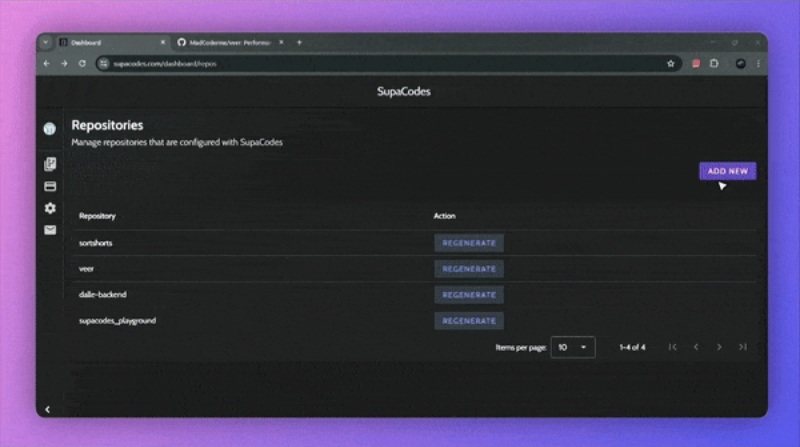Go to last page of table
This screenshot has height=447, width=800.
tap(743, 347)
